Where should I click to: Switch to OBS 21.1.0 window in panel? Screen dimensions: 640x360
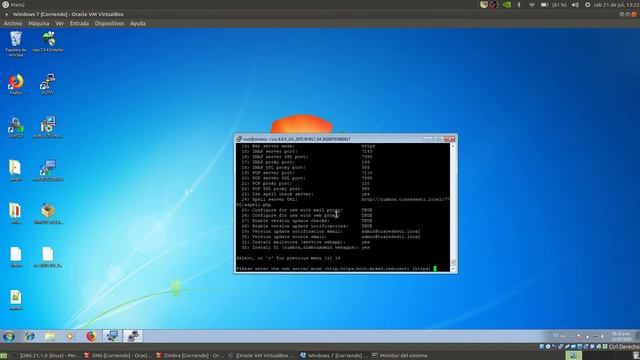pyautogui.click(x=46, y=356)
